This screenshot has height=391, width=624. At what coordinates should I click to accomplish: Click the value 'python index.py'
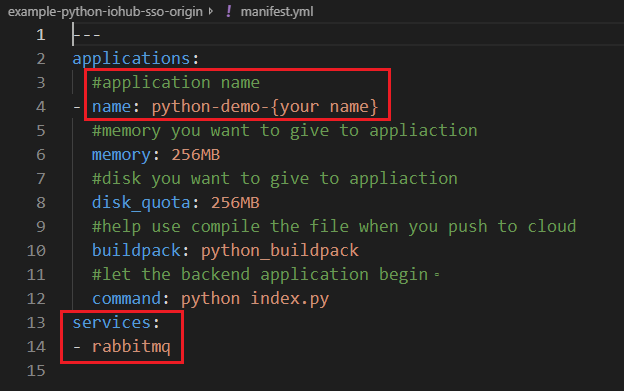click(x=255, y=299)
